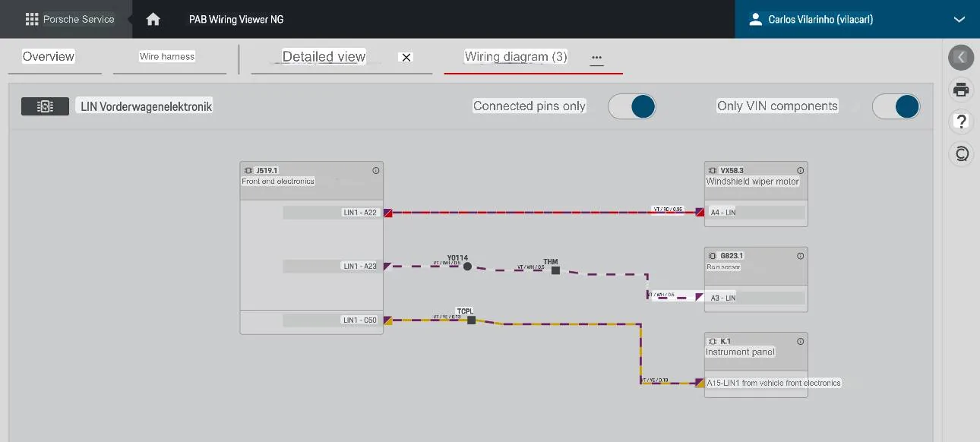
Task: Click the component icon next to G823.1
Action: [713, 256]
